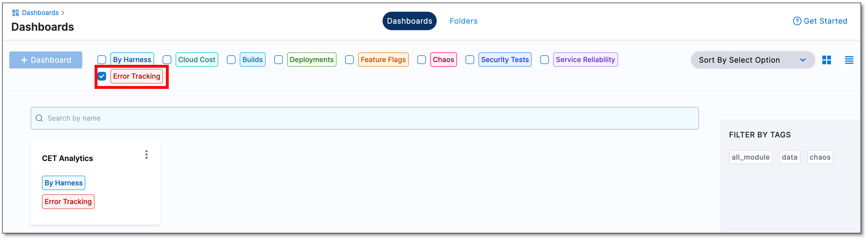Select the Dashboards tab pill
Viewport: 868px width, 240px height.
click(x=409, y=21)
